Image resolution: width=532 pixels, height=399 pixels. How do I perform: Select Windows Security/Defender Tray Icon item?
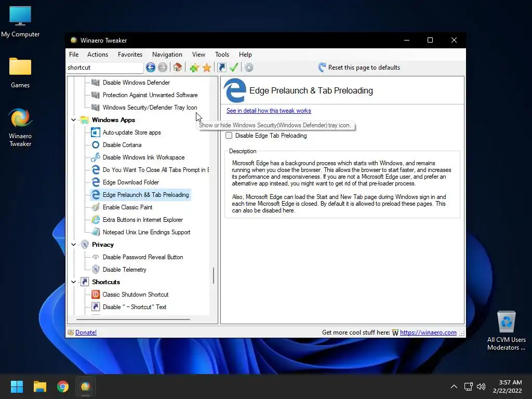tap(150, 108)
